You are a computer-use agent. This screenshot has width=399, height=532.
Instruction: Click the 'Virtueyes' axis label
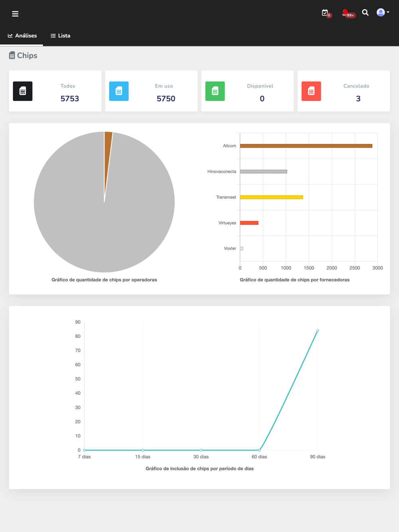pyautogui.click(x=227, y=223)
